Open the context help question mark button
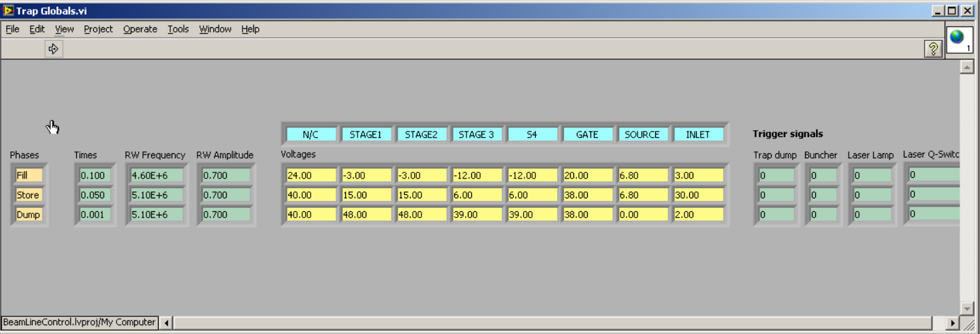 [932, 48]
